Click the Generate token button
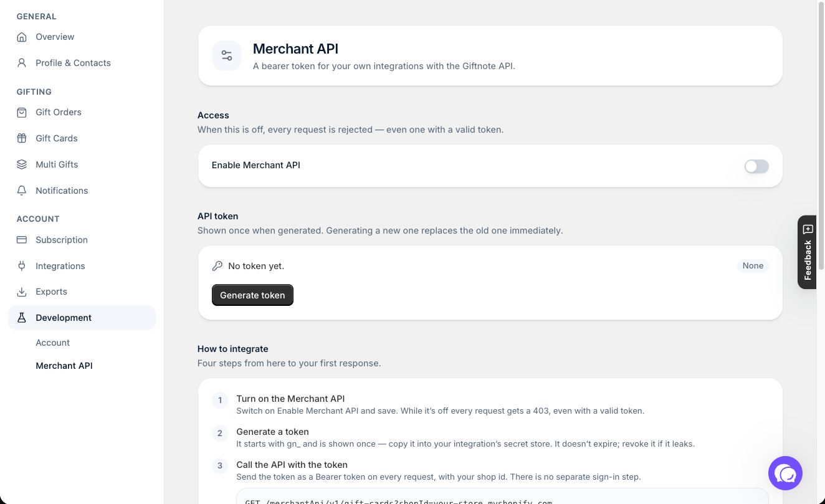 (252, 295)
